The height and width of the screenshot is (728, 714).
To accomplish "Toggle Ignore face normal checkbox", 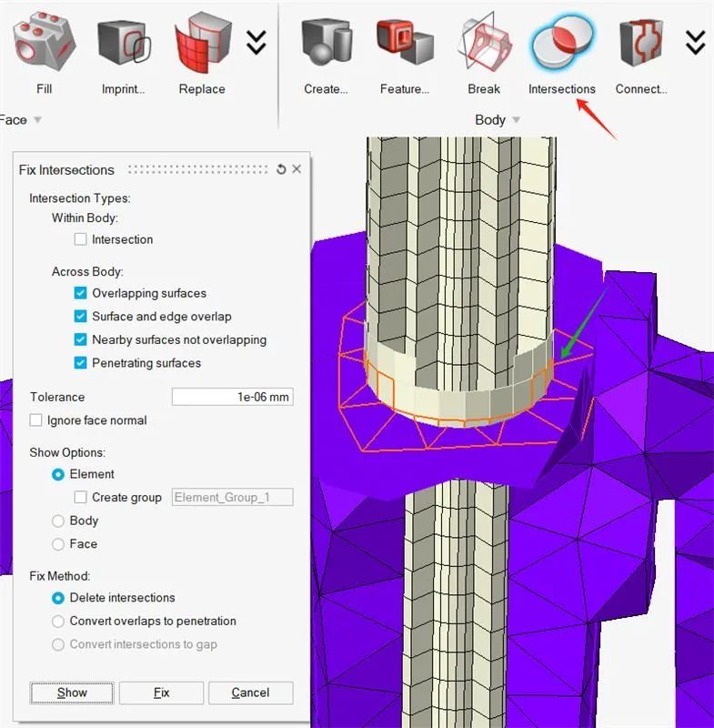I will [36, 420].
